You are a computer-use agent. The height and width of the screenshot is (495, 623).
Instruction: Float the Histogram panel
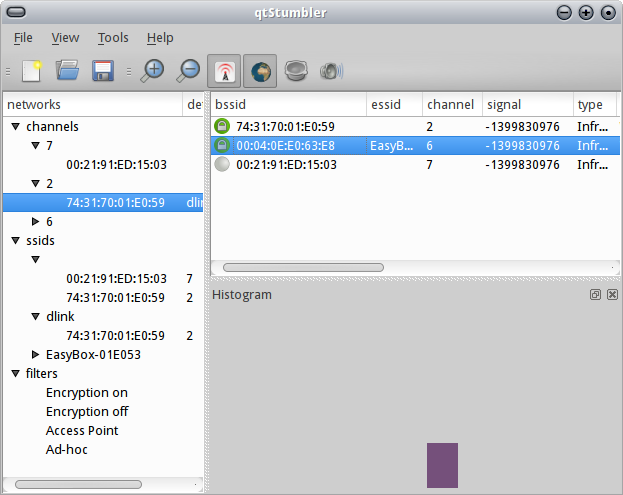pos(595,294)
